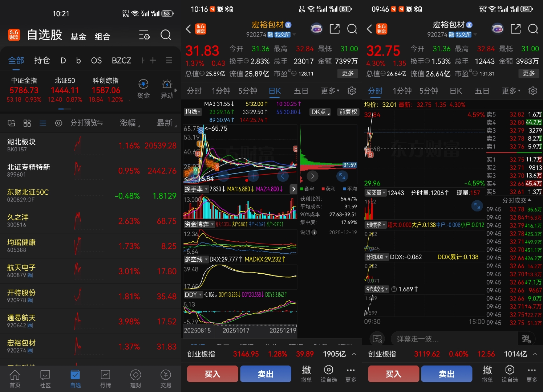The image size is (543, 392).
Task: Type in 弹幕走一波 comment field
Action: 454,339
